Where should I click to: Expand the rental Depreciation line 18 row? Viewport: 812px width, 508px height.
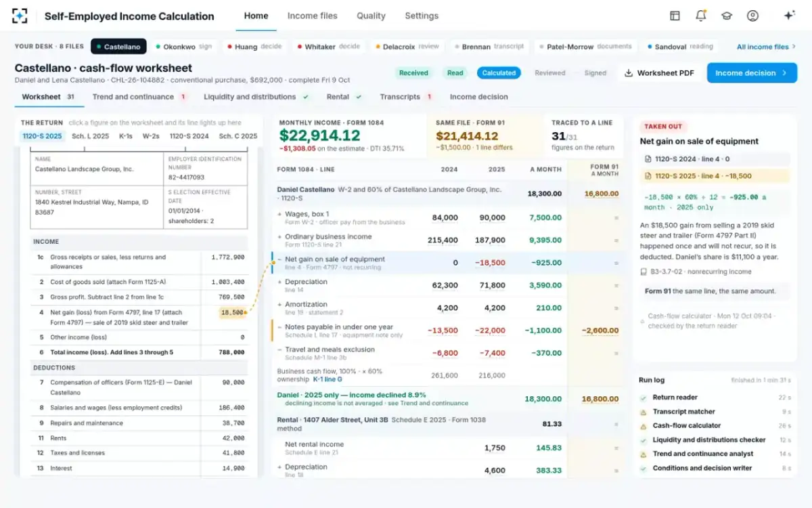pos(280,467)
